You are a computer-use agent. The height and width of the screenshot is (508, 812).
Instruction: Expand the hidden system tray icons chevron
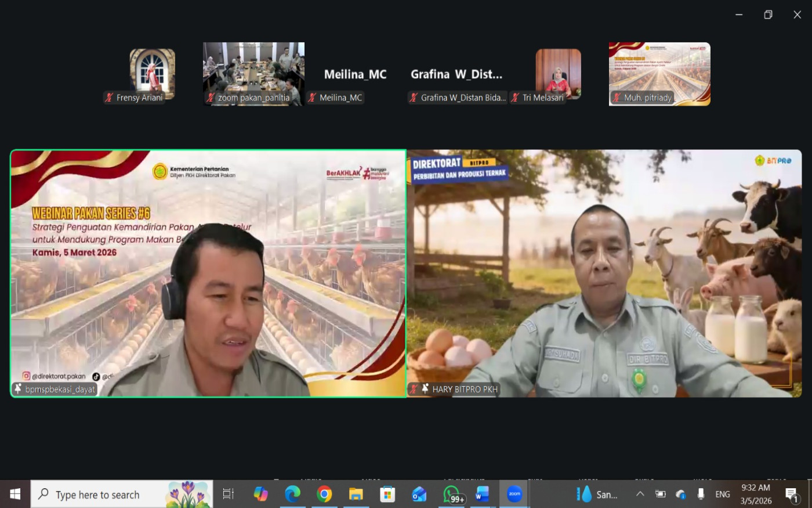[x=640, y=494]
